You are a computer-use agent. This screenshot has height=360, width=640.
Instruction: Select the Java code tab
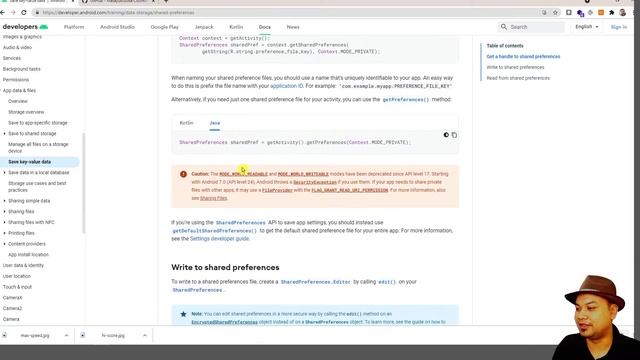point(215,123)
